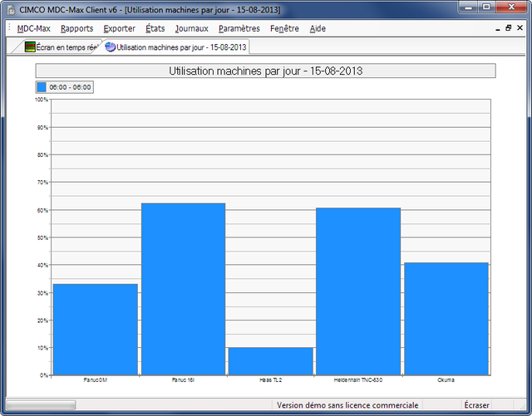Click the 50% y-axis label
Viewport: 532px width, 416px height.
(42, 237)
